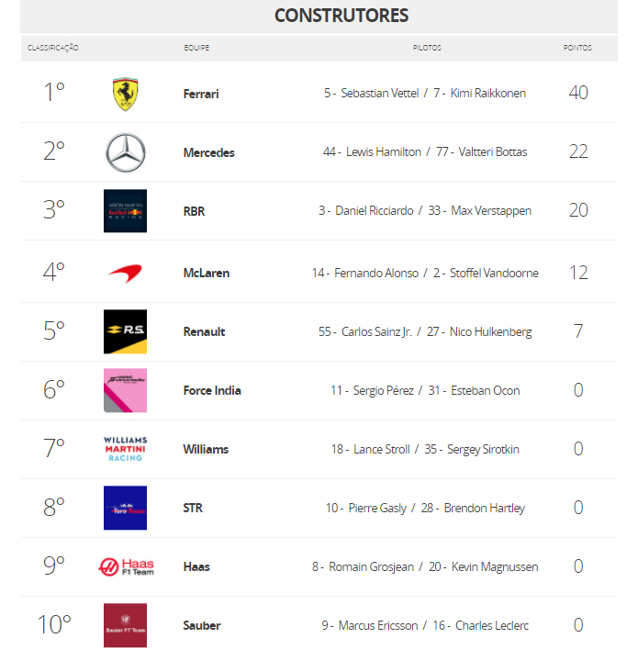Click the Toro Rosso logo
This screenshot has height=672, width=638.
(x=125, y=508)
